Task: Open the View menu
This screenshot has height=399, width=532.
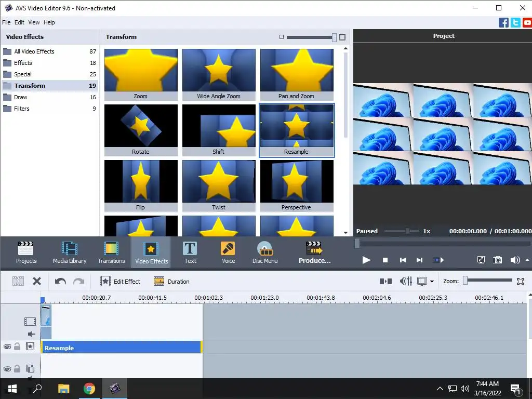Action: 34,22
